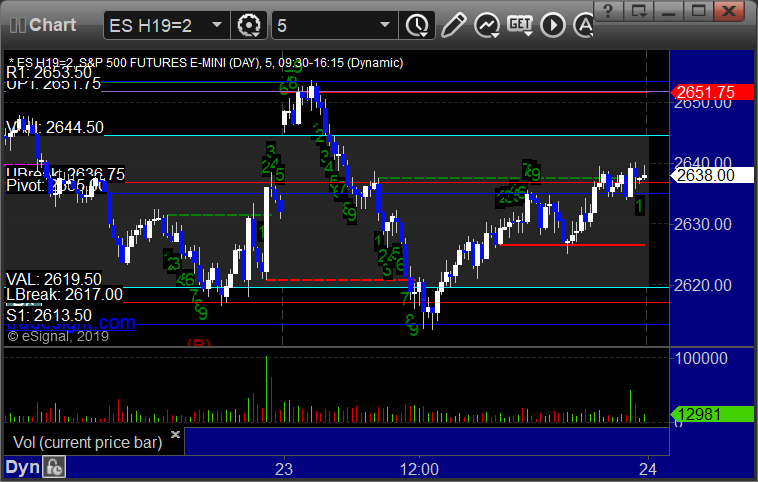Open the symbol dropdown arrow next to ES H19=2

(217, 25)
